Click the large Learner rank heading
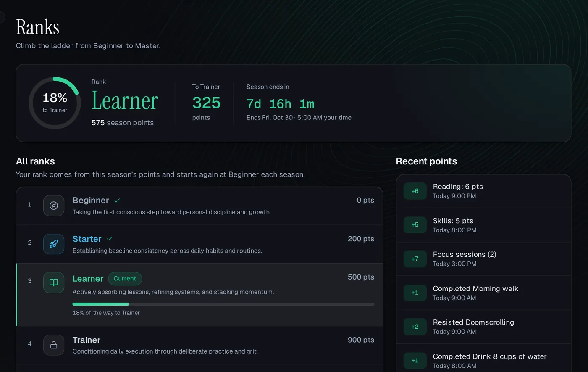Image resolution: width=588 pixels, height=372 pixels. [125, 101]
